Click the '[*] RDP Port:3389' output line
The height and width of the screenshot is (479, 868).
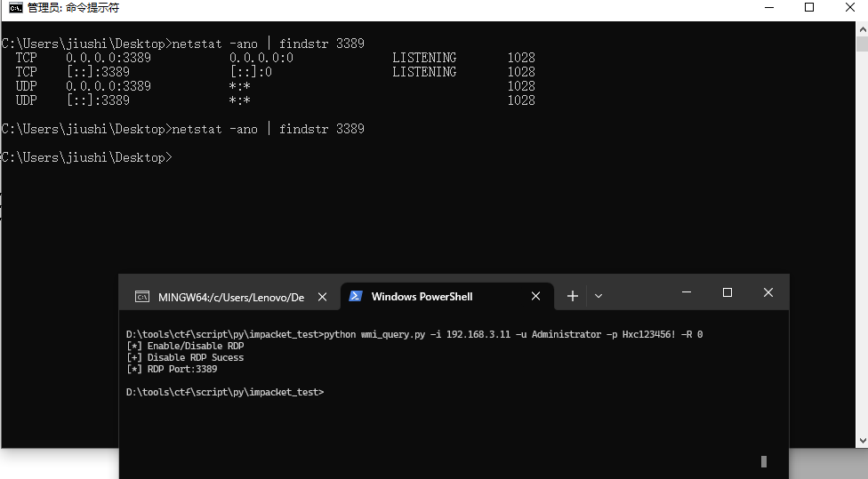pyautogui.click(x=172, y=369)
